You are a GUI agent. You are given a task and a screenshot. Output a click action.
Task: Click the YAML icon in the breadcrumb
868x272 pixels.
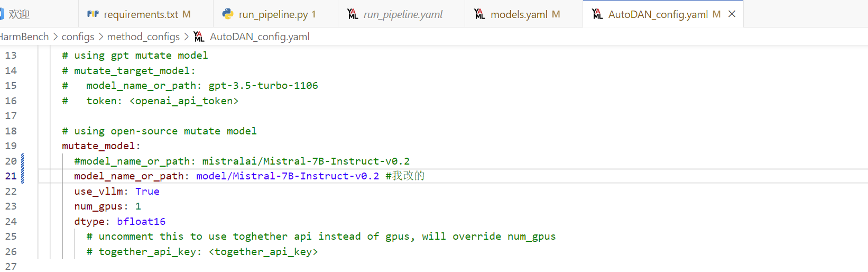[199, 37]
